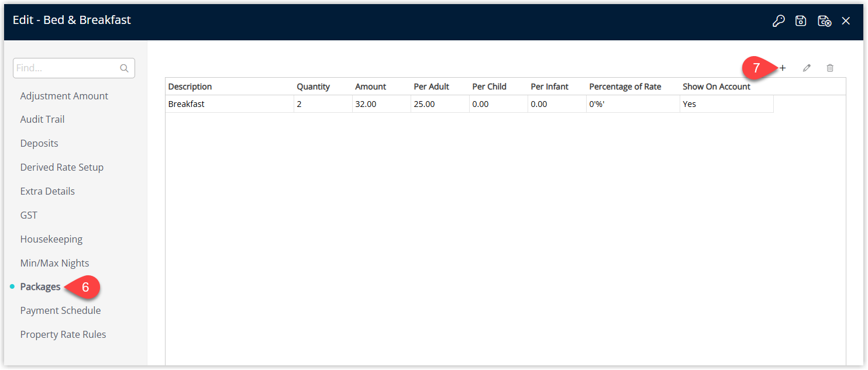Select GST in the sidebar

(x=29, y=215)
